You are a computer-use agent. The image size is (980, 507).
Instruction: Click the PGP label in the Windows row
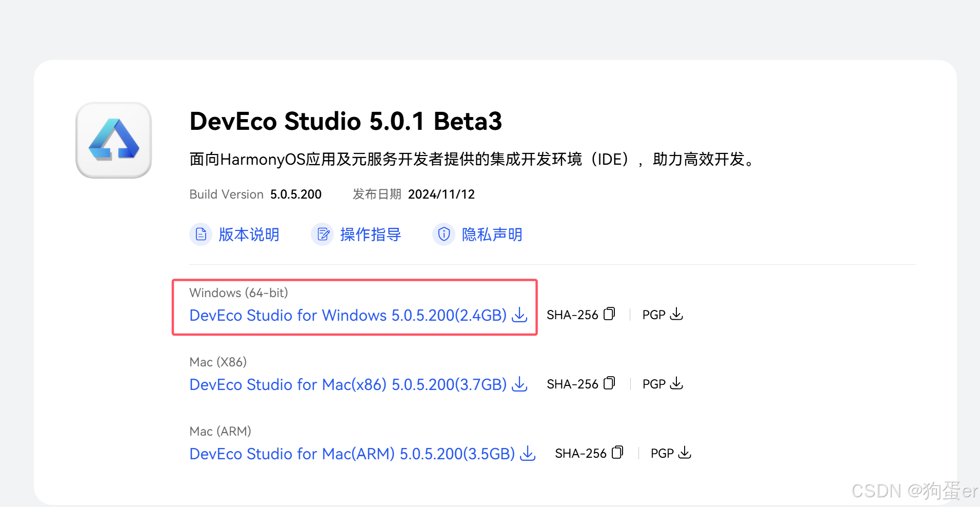point(654,315)
